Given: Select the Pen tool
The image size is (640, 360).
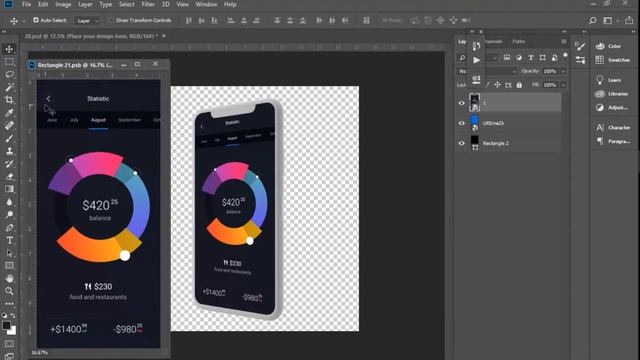Looking at the screenshot, I should click(9, 227).
